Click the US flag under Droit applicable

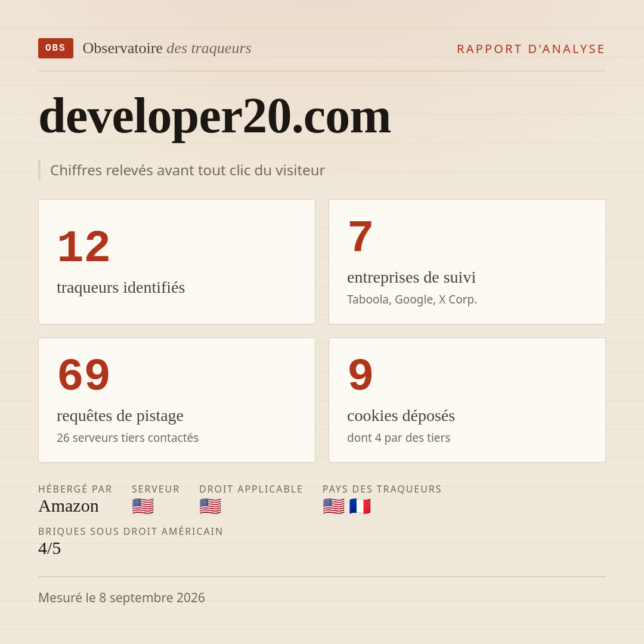coord(210,506)
